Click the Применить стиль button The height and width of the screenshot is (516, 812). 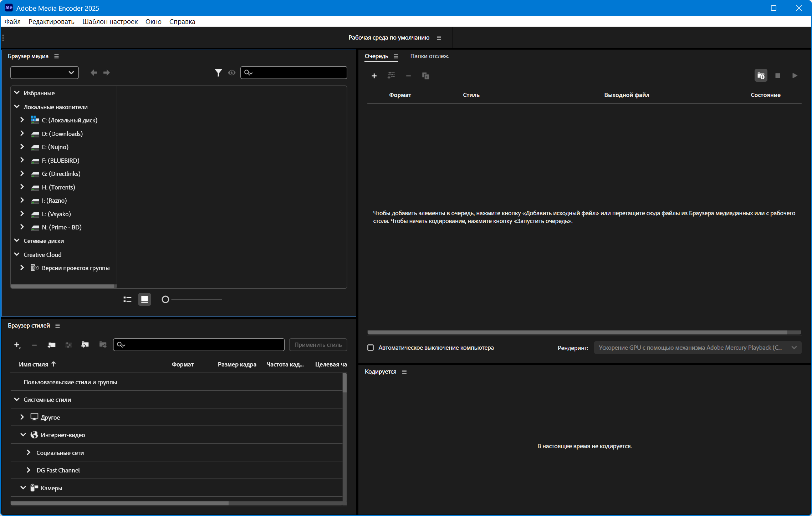(x=318, y=345)
